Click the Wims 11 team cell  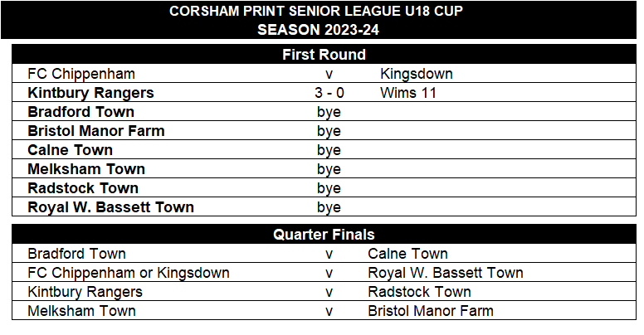click(407, 93)
